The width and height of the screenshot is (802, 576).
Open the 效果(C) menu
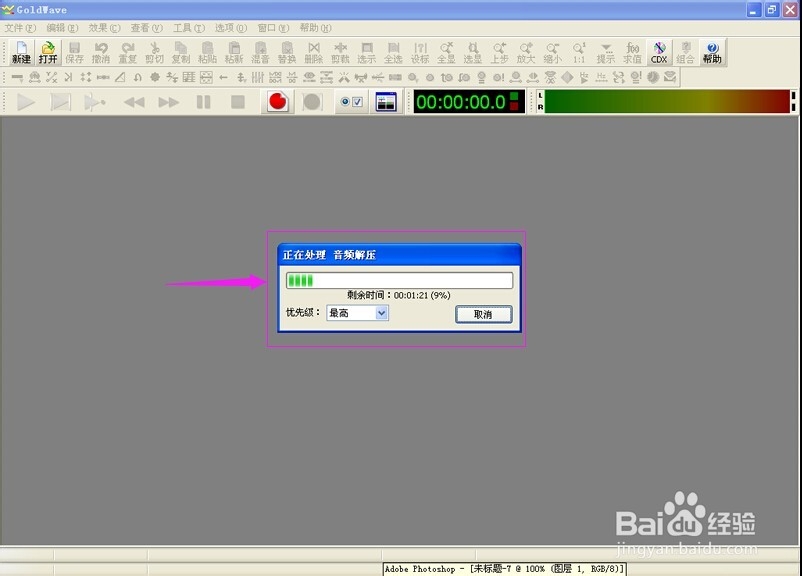tap(104, 28)
